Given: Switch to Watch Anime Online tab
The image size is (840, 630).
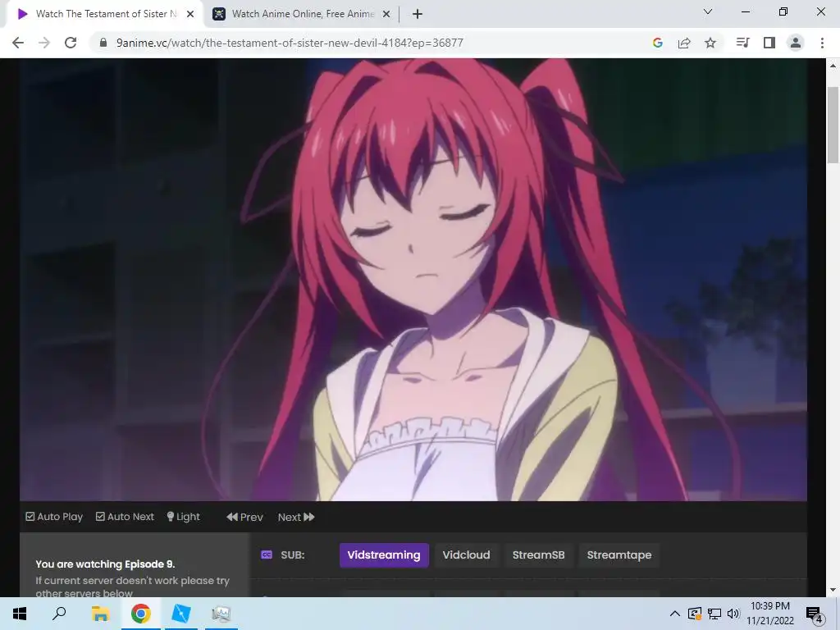Looking at the screenshot, I should coord(302,14).
